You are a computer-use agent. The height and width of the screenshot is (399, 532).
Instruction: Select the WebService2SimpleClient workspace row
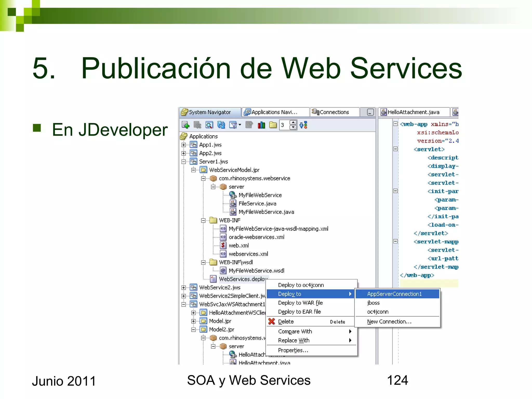tap(228, 296)
